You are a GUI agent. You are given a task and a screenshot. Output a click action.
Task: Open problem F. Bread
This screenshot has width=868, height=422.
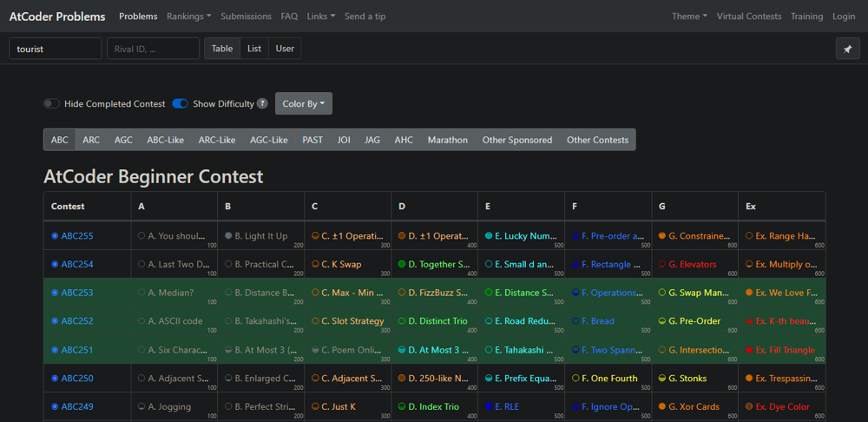tap(598, 321)
